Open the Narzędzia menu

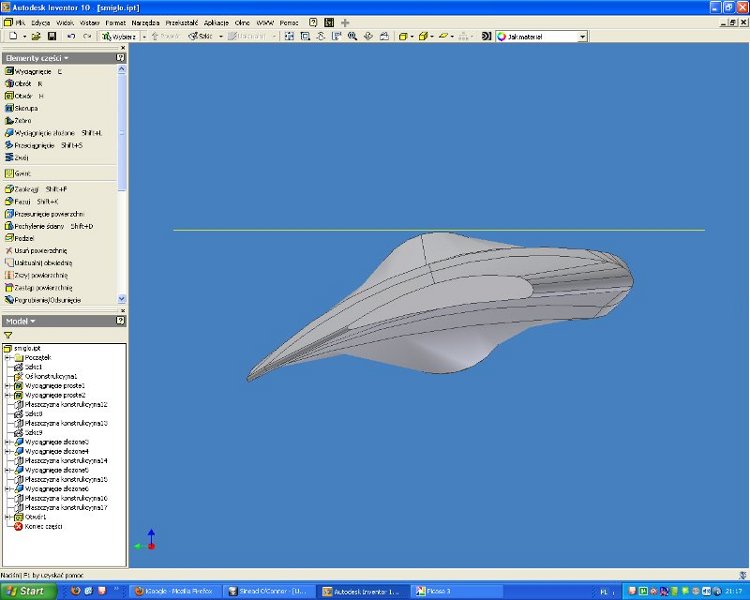click(145, 22)
